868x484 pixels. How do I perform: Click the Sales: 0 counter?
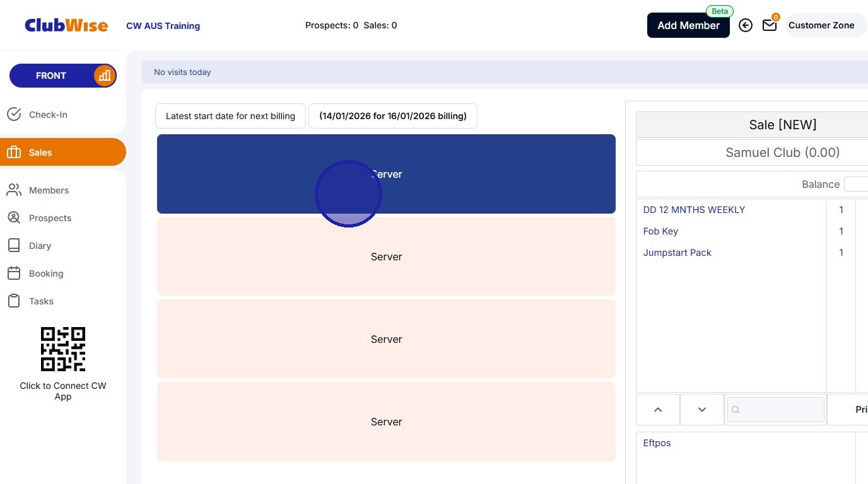(x=380, y=25)
